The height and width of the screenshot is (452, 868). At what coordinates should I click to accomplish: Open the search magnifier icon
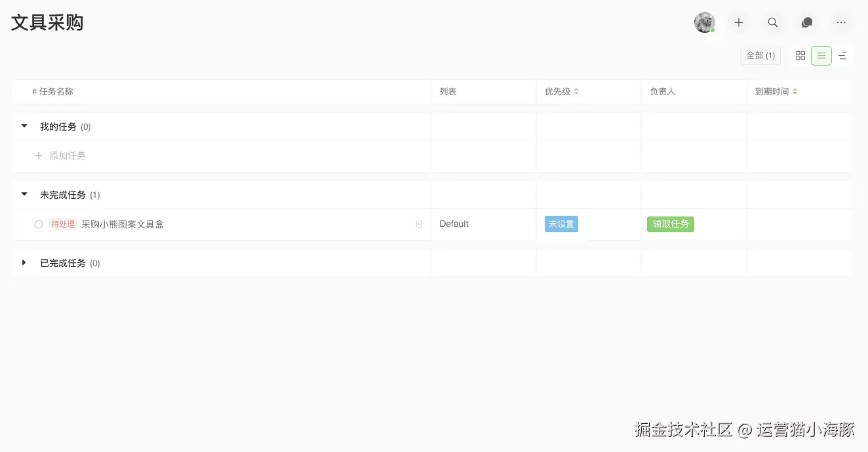point(773,22)
